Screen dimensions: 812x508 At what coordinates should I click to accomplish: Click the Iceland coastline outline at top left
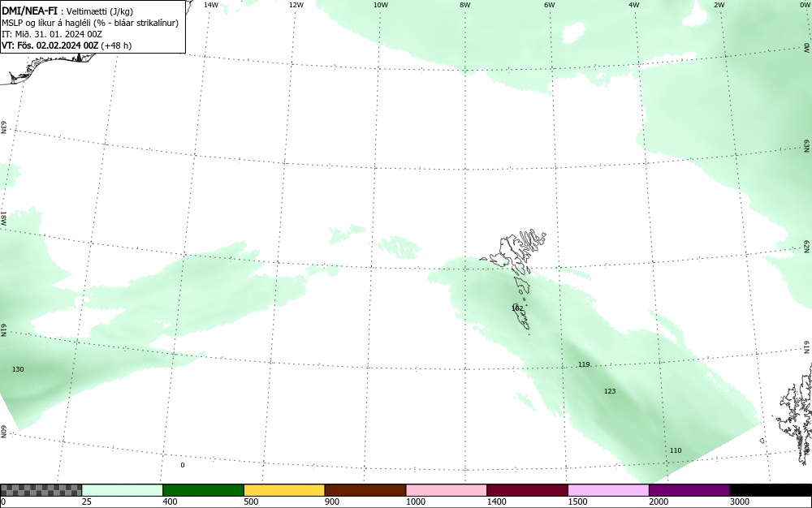click(46, 67)
